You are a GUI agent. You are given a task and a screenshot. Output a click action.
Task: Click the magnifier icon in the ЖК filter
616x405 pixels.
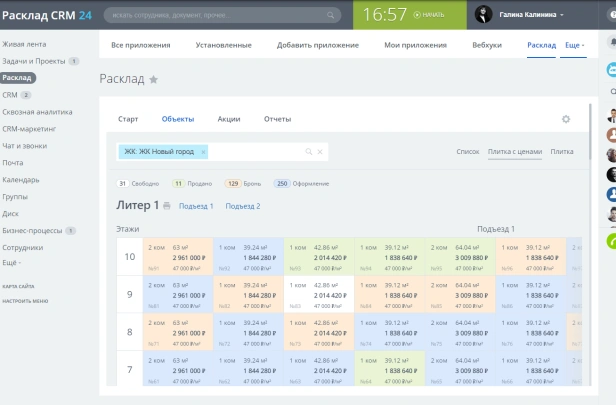click(309, 152)
